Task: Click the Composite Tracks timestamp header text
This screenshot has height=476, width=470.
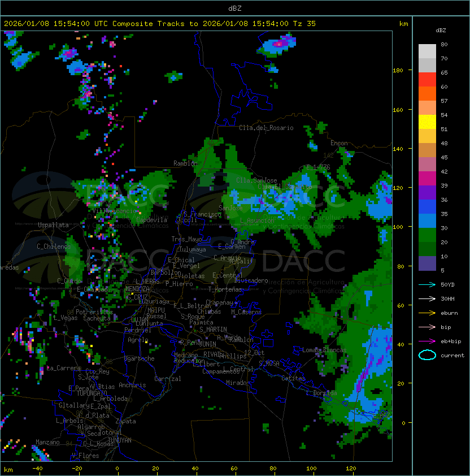Action: pyautogui.click(x=159, y=24)
